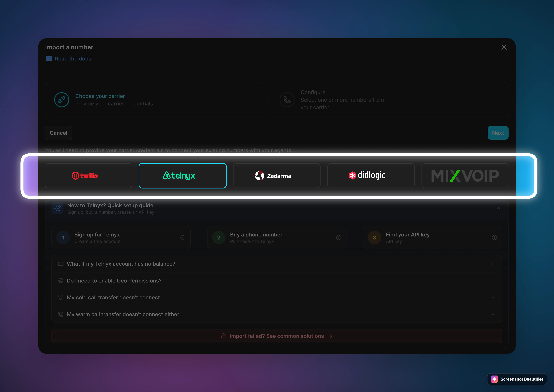
Task: Click the Screenshot Beautifier logo icon
Action: tap(494, 379)
